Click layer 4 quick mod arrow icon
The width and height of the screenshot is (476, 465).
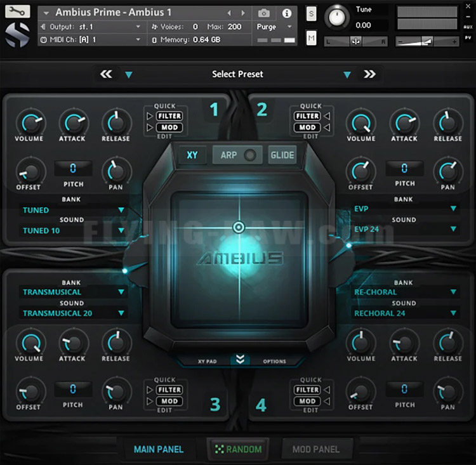coord(327,402)
